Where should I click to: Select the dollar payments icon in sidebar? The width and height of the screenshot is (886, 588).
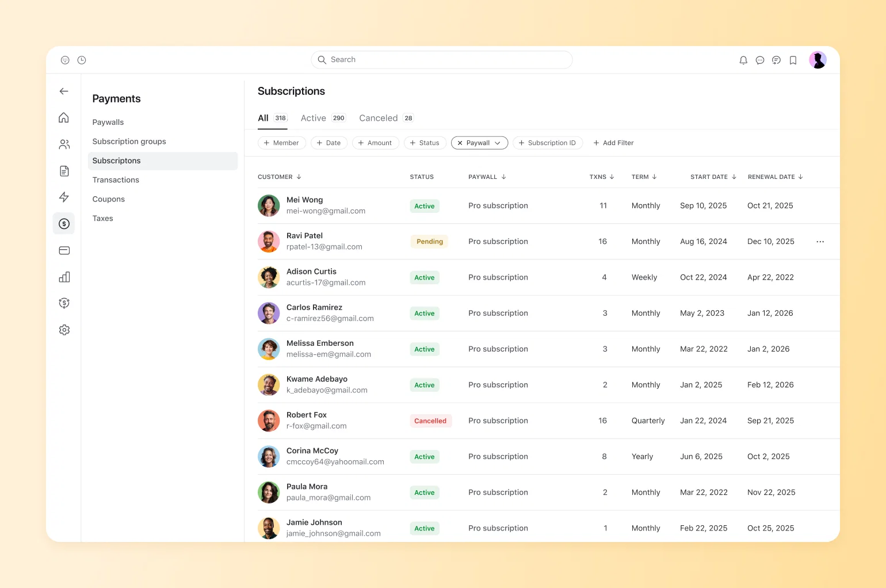(x=64, y=224)
